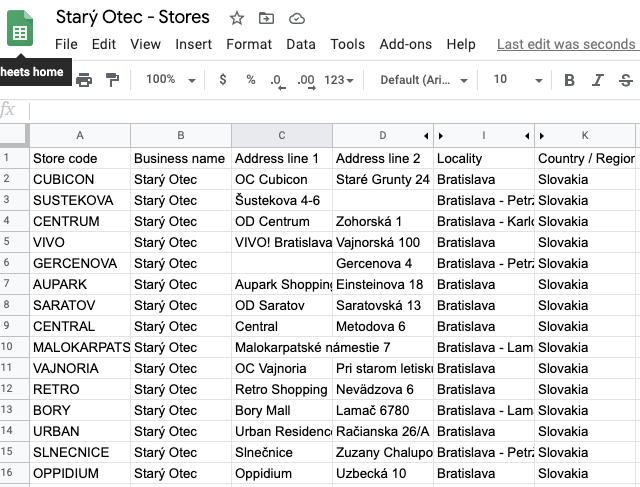This screenshot has width=640, height=487.
Task: Select the Metodova 6 cell
Action: pyautogui.click(x=382, y=327)
